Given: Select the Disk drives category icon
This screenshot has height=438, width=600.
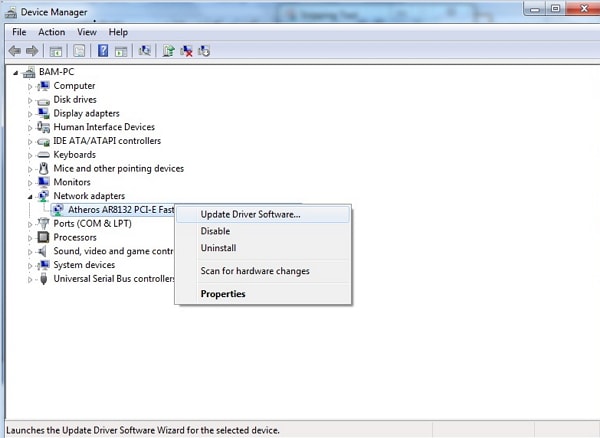Looking at the screenshot, I should click(43, 101).
